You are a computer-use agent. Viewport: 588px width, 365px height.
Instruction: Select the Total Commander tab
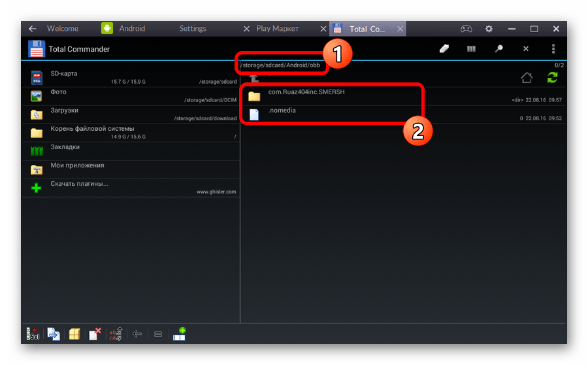tap(367, 29)
